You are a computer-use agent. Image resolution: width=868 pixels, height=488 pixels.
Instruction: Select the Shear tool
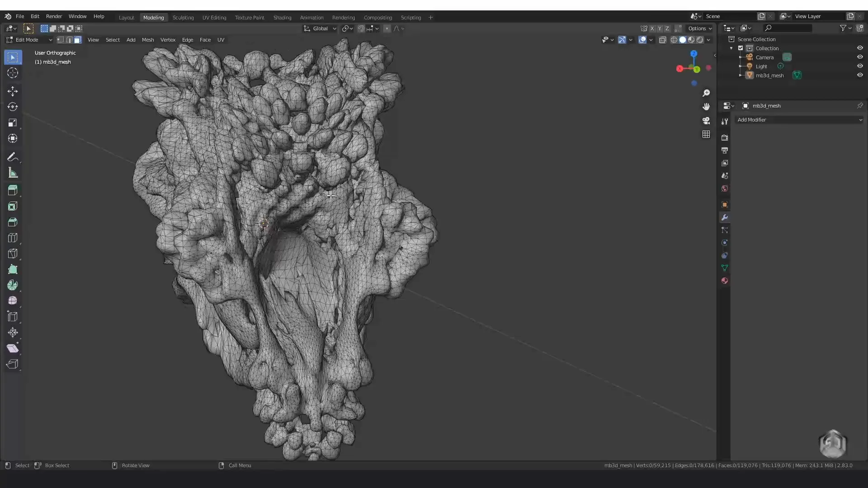tap(13, 348)
